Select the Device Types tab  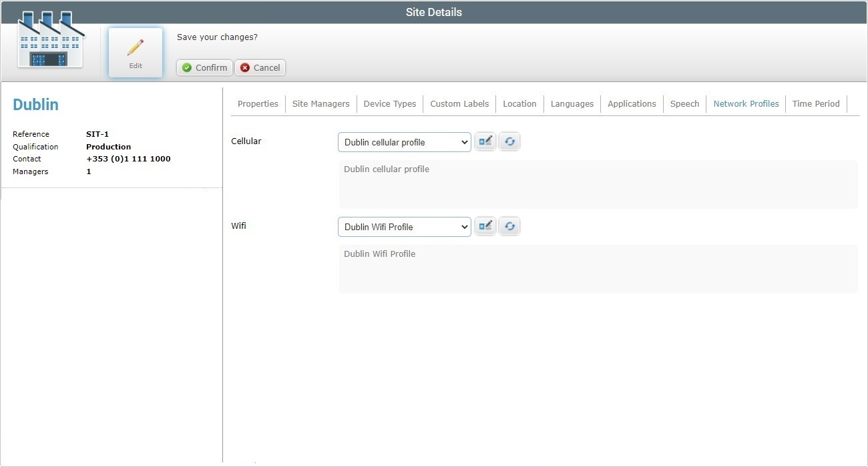coord(390,103)
